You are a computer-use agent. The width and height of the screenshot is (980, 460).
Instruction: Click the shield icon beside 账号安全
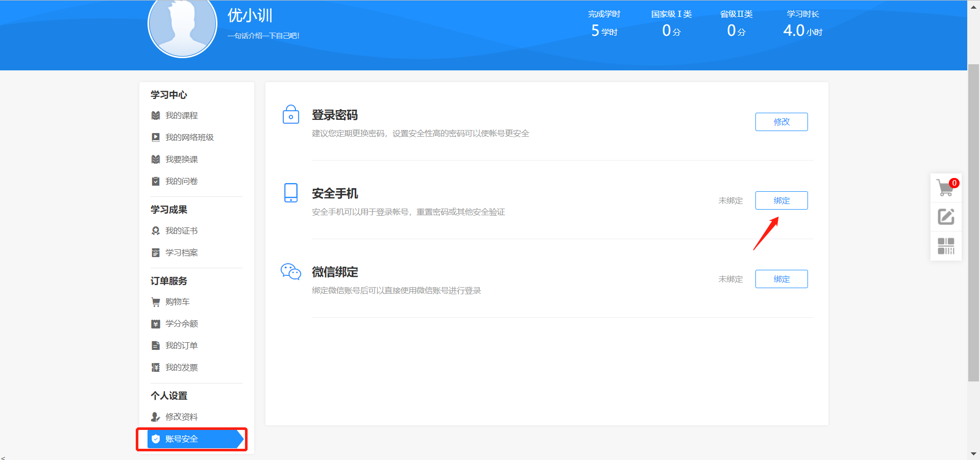(156, 439)
